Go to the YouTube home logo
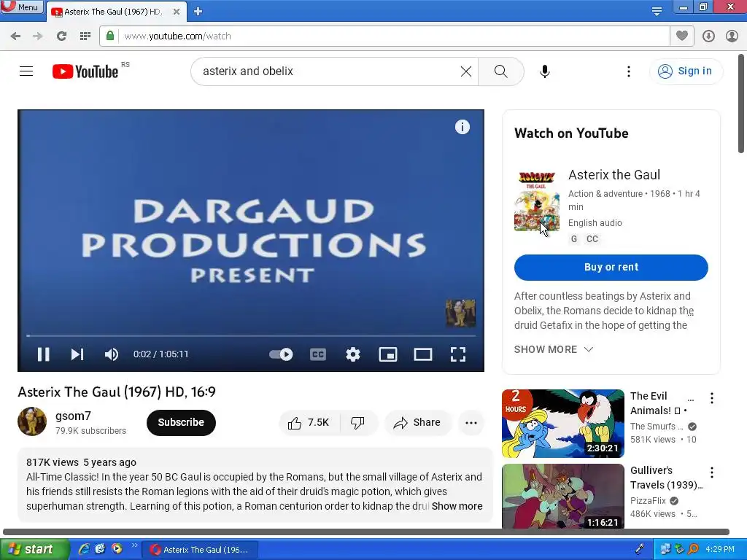 coord(86,71)
